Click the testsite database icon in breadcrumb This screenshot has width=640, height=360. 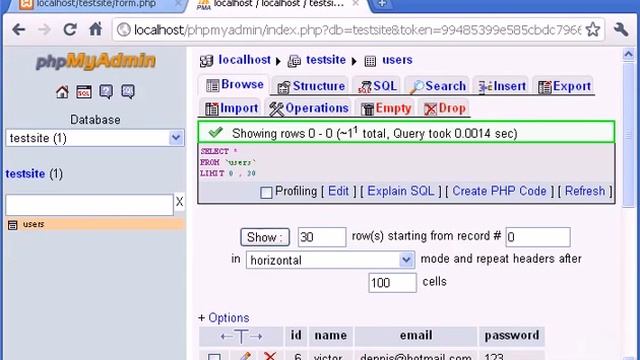pyautogui.click(x=294, y=61)
